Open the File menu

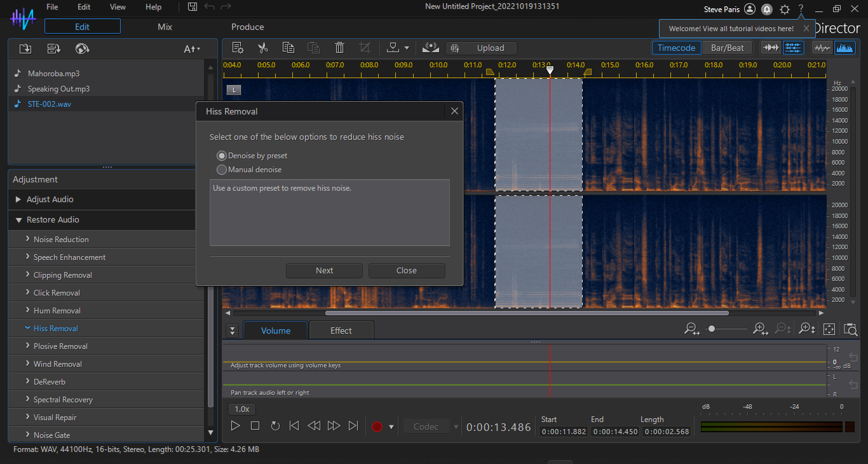point(52,7)
